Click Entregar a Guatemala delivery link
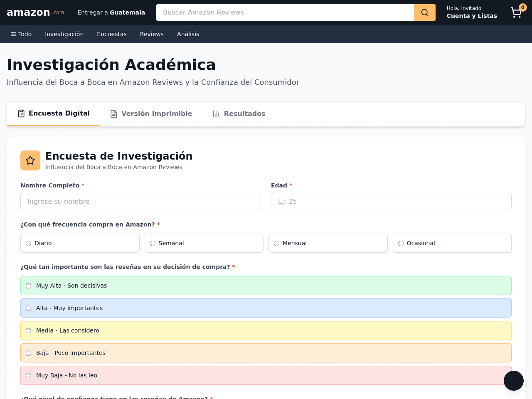 click(x=111, y=12)
